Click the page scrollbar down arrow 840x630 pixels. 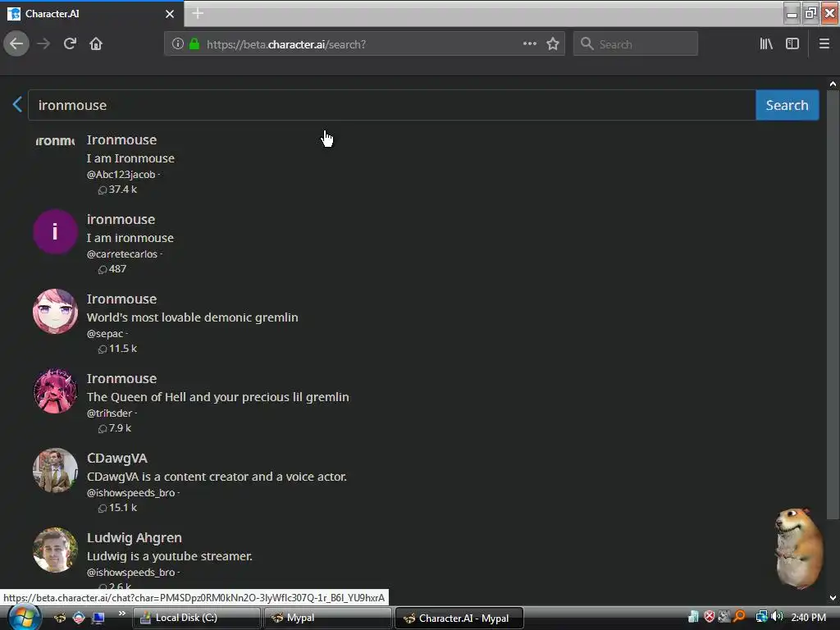pyautogui.click(x=833, y=598)
